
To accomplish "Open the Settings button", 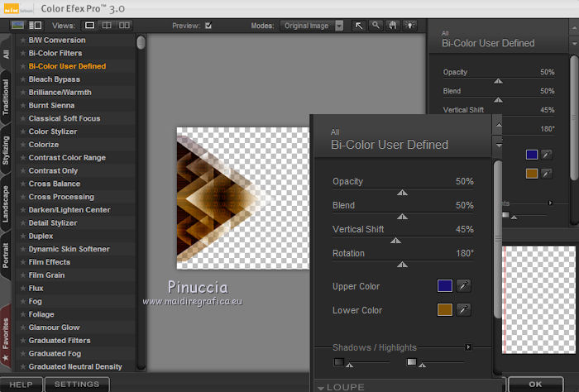I will click(76, 385).
